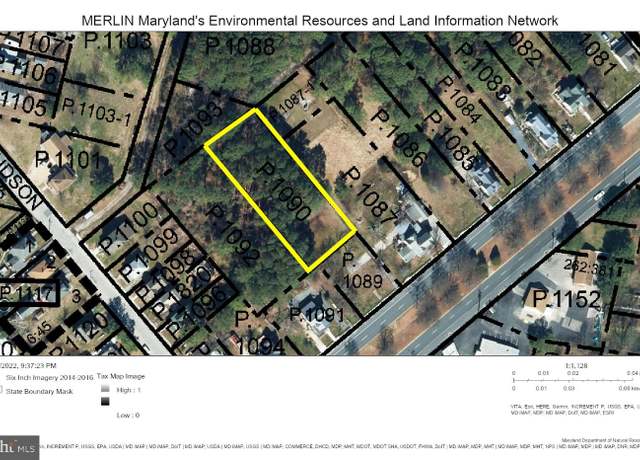Click the Low : 0 black swatch
This screenshot has height=460, width=640.
105,401
